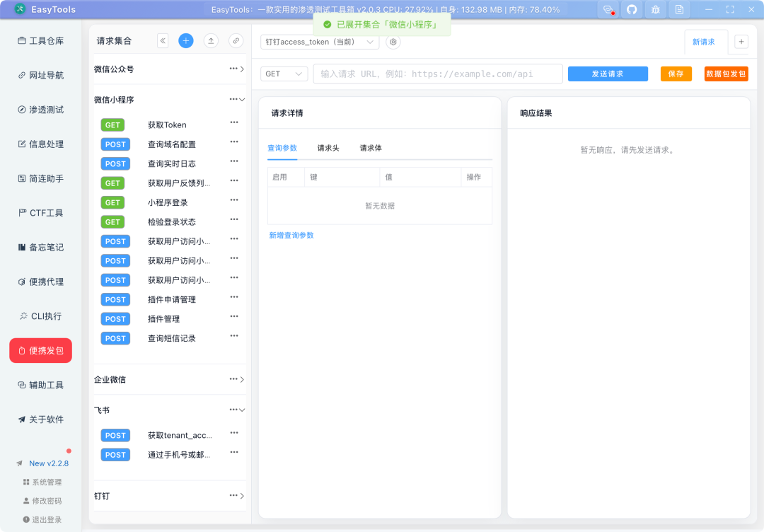Open more options for 微信小程序 collection
The height and width of the screenshot is (532, 764).
pyautogui.click(x=233, y=99)
